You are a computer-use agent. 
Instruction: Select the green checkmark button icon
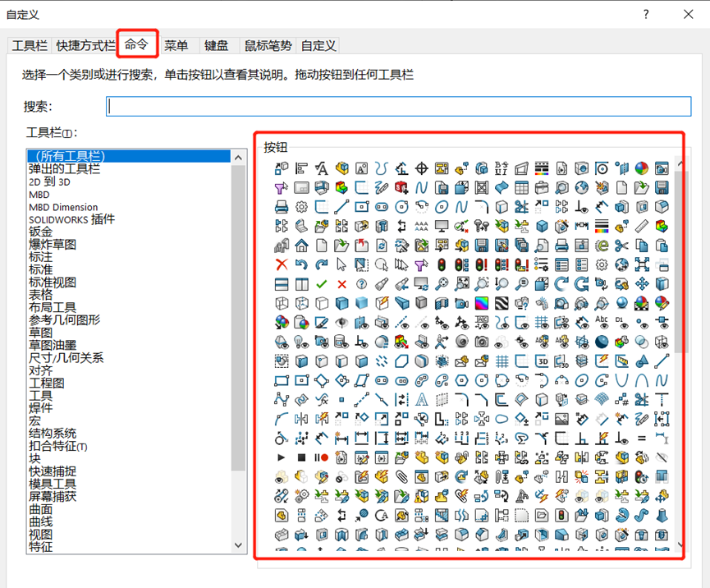[x=322, y=284]
